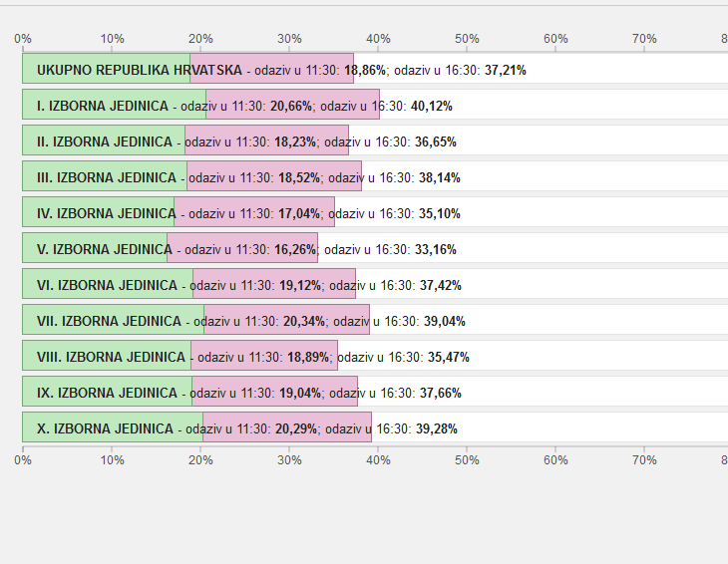
Task: Select the green 11:30 segment of X. Izborna jedinica
Action: (x=112, y=427)
